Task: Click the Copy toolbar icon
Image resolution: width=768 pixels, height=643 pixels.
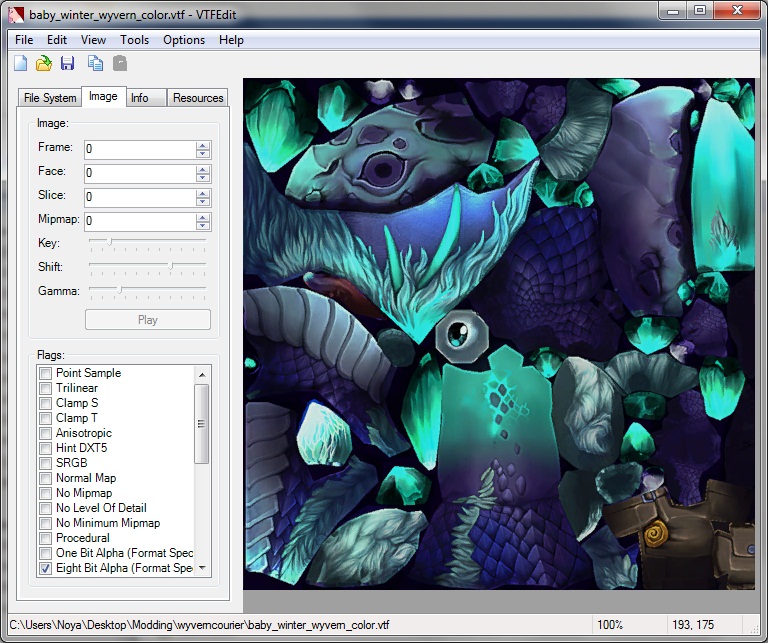Action: pyautogui.click(x=95, y=64)
